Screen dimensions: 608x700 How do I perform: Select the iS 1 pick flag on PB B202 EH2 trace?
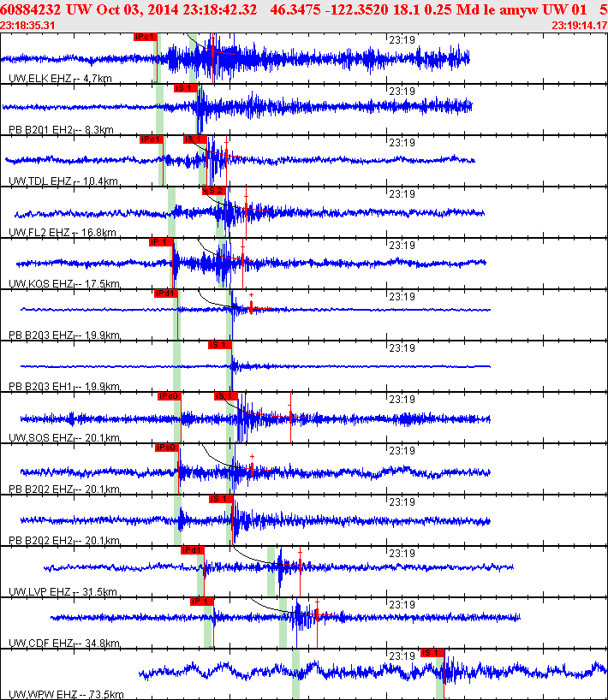click(x=221, y=499)
